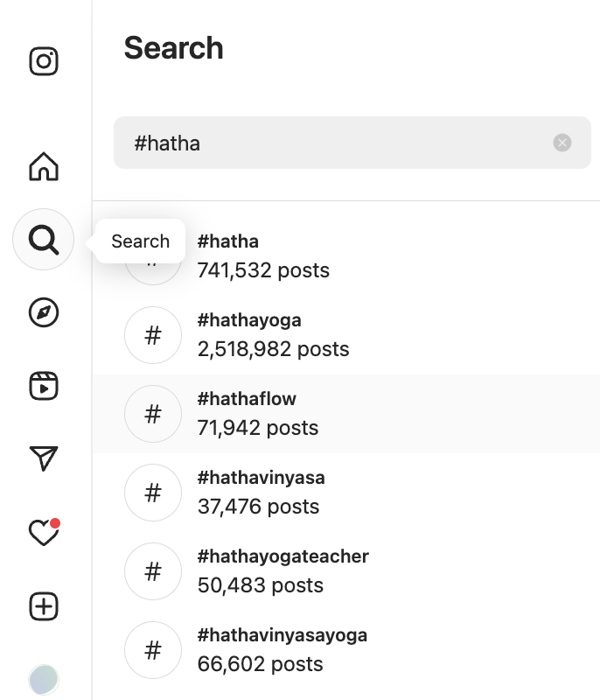Select the #hathavinyasayoga hashtag result
Viewport: 600px width, 700px height.
click(346, 650)
